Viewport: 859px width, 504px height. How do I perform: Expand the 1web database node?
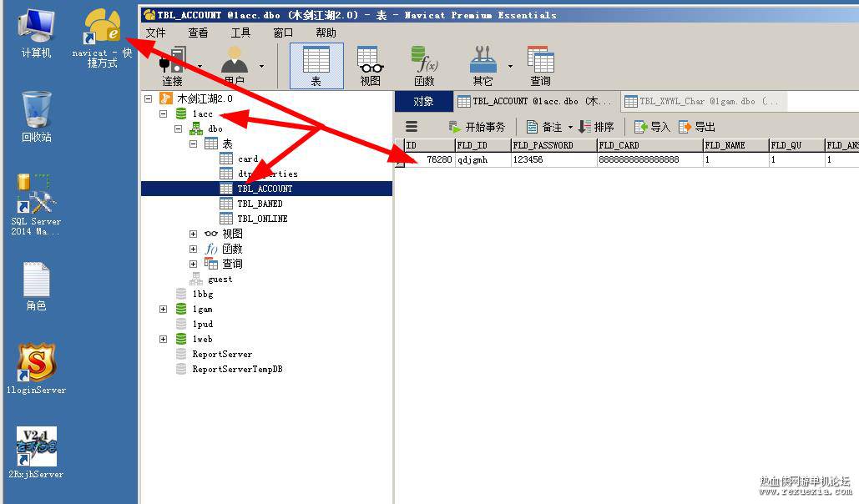click(x=164, y=339)
